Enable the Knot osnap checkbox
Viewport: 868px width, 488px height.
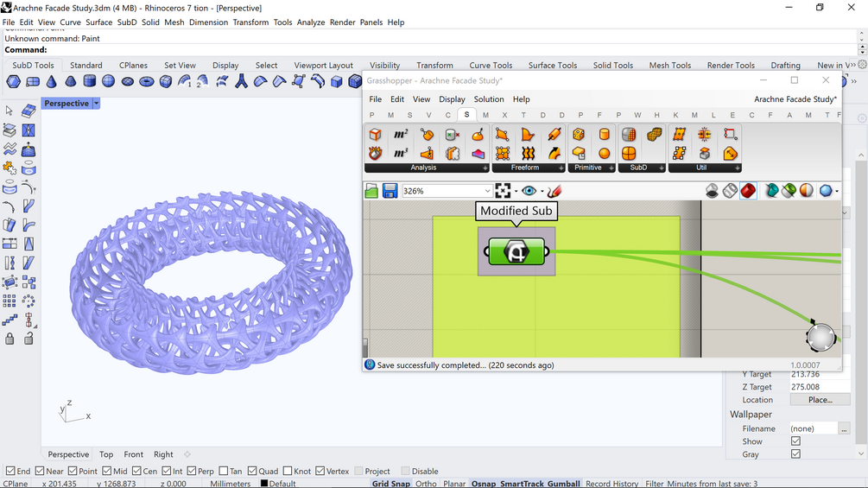[x=288, y=471]
